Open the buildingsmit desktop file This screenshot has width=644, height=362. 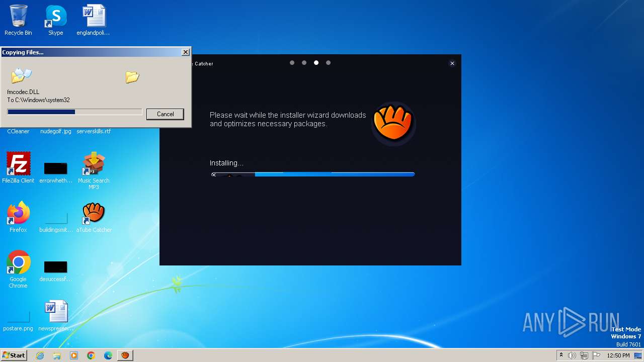(55, 222)
